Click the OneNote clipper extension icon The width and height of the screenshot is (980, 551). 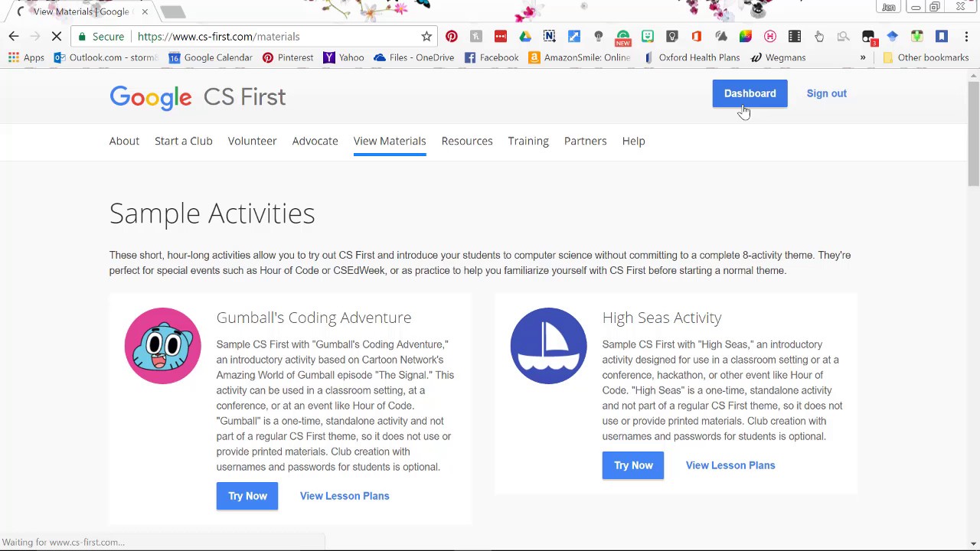pos(550,37)
